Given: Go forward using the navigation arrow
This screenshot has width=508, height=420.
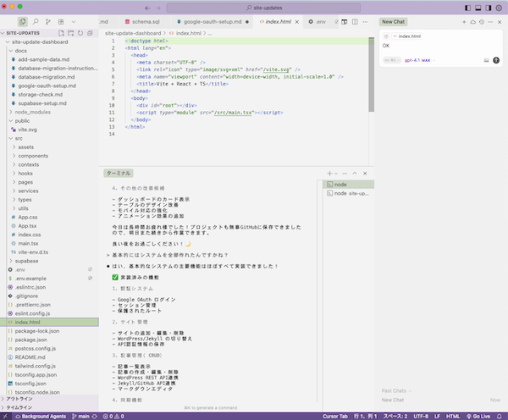Looking at the screenshot, I should (158, 8).
